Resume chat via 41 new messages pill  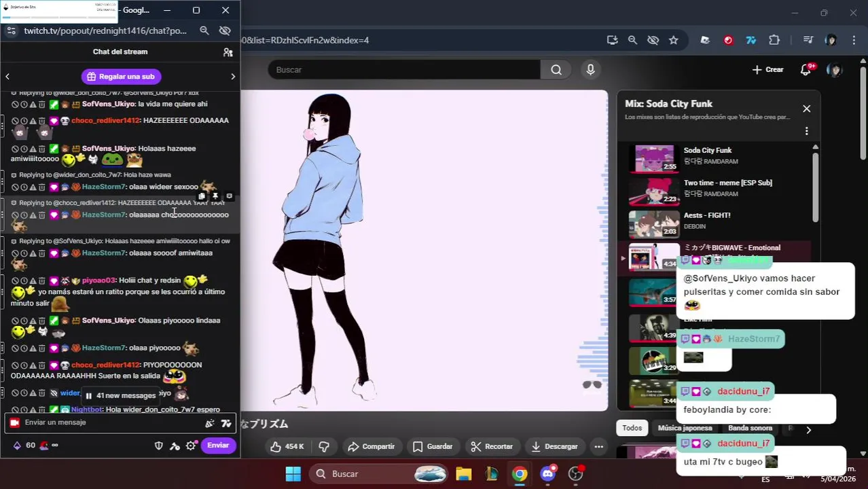(120, 395)
